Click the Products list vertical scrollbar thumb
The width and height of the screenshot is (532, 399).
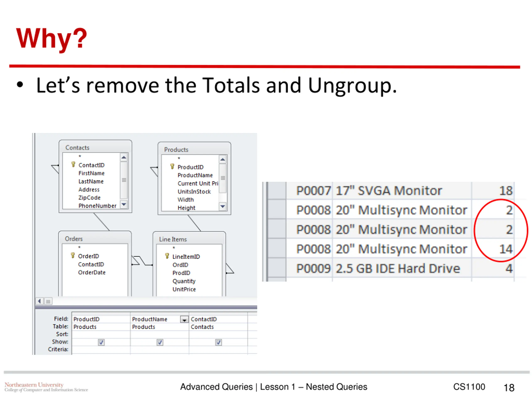pos(223,178)
